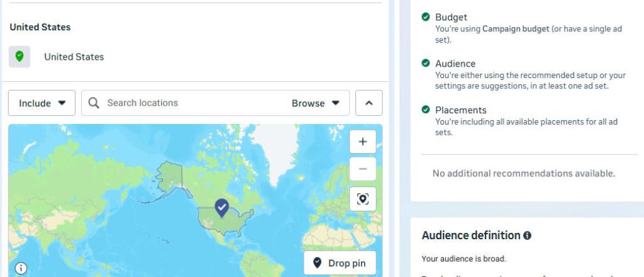This screenshot has width=644, height=277.
Task: Collapse the location panel with chevron button
Action: [369, 103]
